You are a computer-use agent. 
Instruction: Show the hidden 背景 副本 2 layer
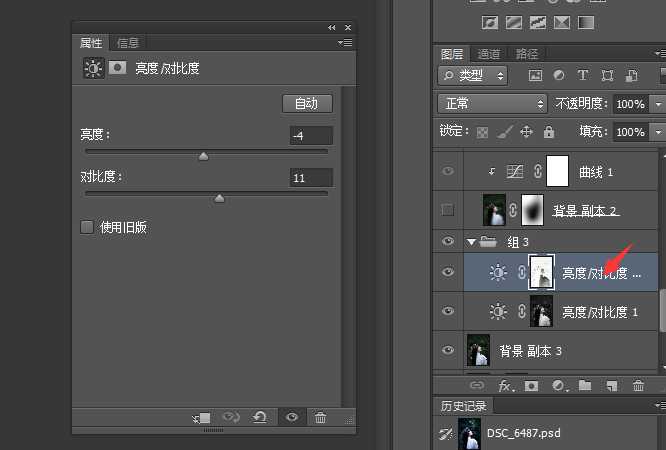click(x=448, y=210)
